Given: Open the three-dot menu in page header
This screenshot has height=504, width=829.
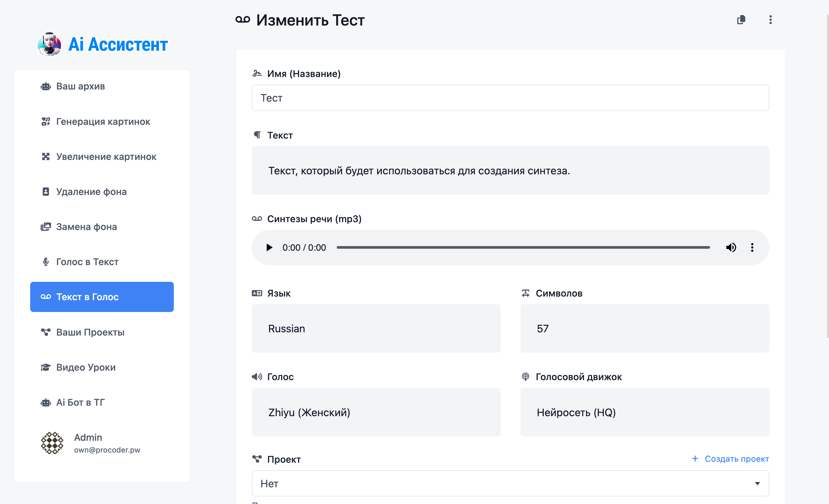Looking at the screenshot, I should (770, 20).
